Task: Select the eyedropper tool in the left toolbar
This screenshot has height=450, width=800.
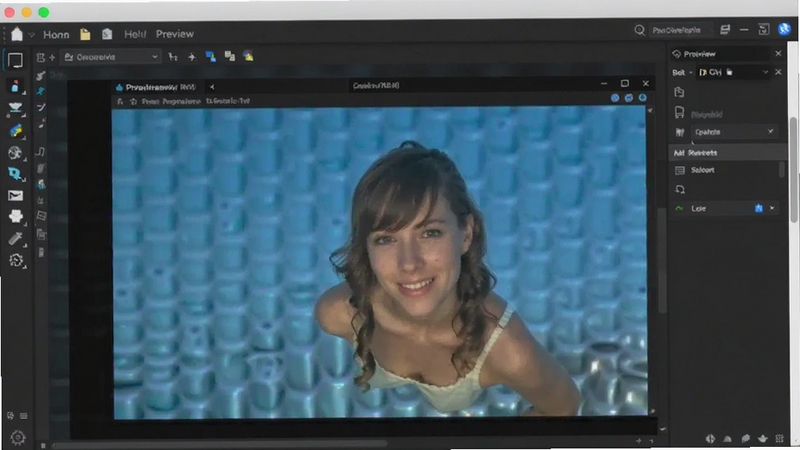Action: click(15, 238)
